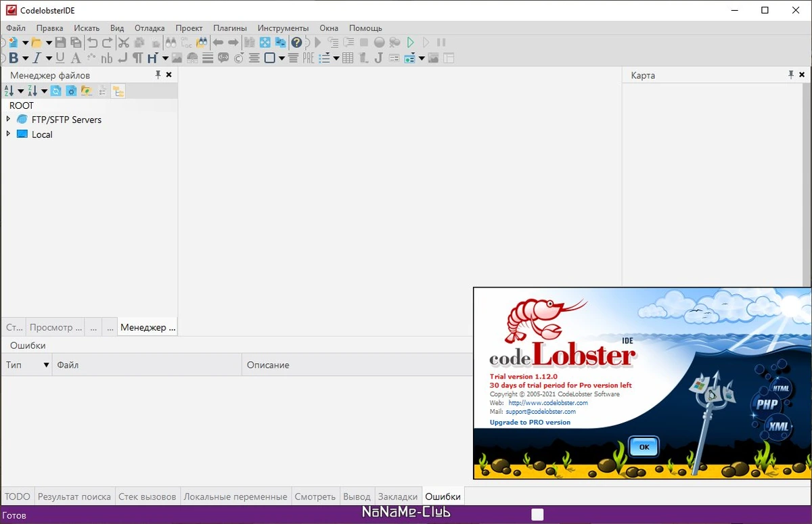Click the Find in Files folder-binoculars icon
The image size is (812, 524).
(x=202, y=43)
